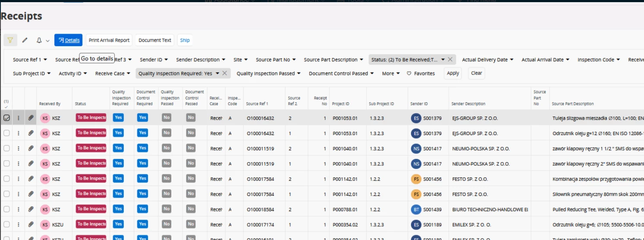Click the pencil edit icon

25,40
